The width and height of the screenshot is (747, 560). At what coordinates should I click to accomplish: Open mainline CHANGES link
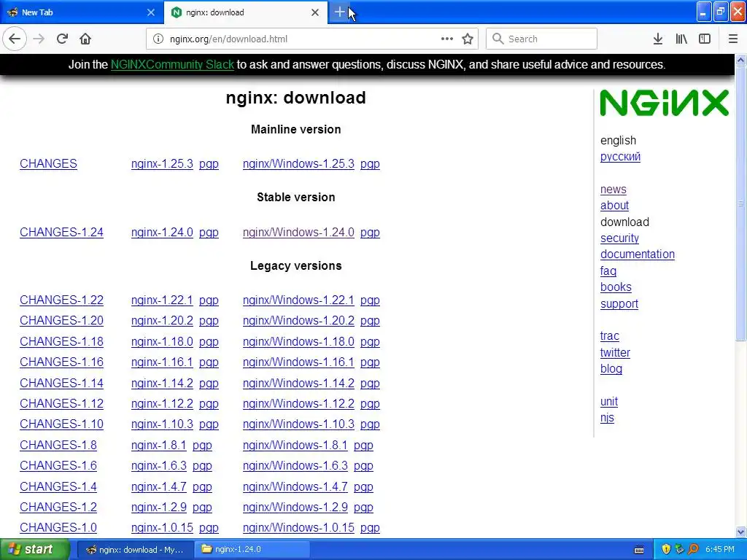[x=48, y=164]
